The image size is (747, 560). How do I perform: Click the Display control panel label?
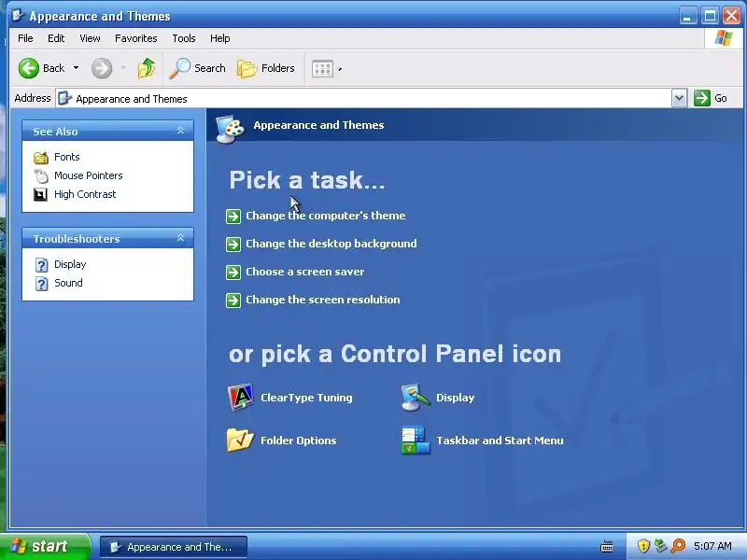(x=455, y=398)
